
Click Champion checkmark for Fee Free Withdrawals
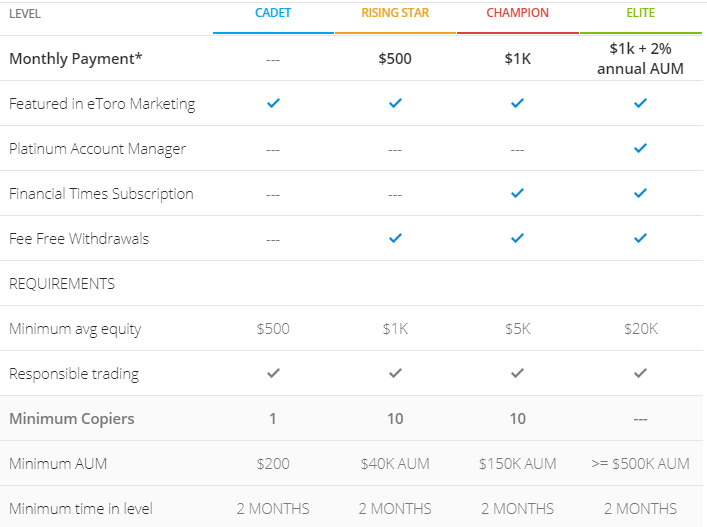pos(517,238)
